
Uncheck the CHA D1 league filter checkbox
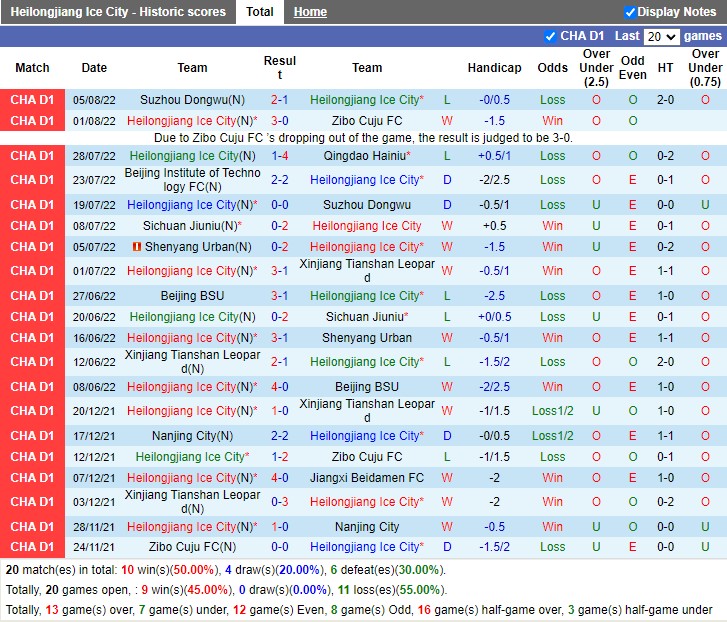550,36
